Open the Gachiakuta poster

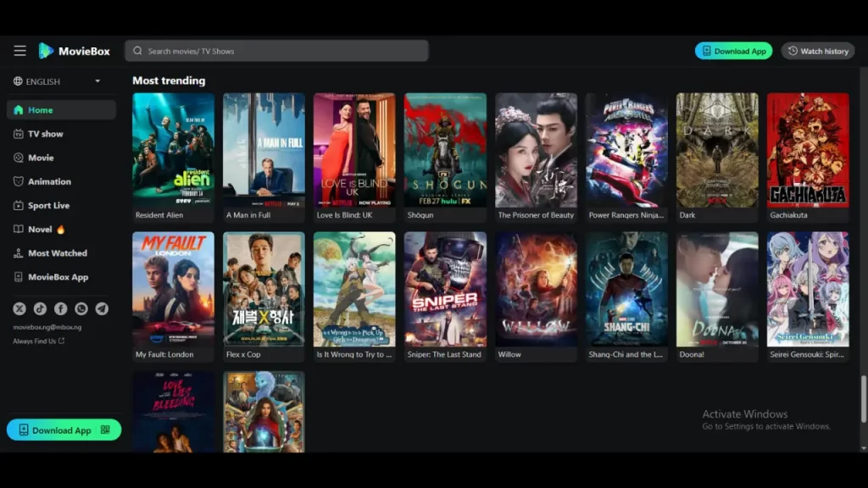[808, 151]
